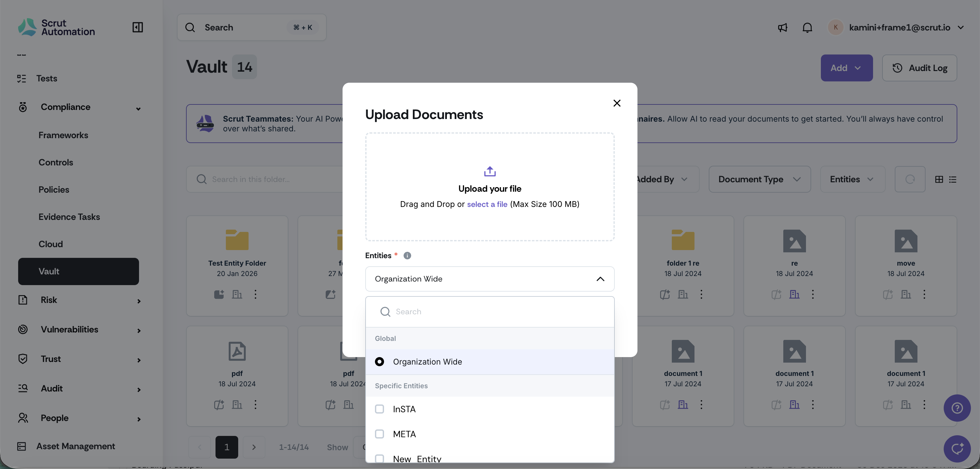980x469 pixels.
Task: Open the notifications bell
Action: click(x=807, y=28)
